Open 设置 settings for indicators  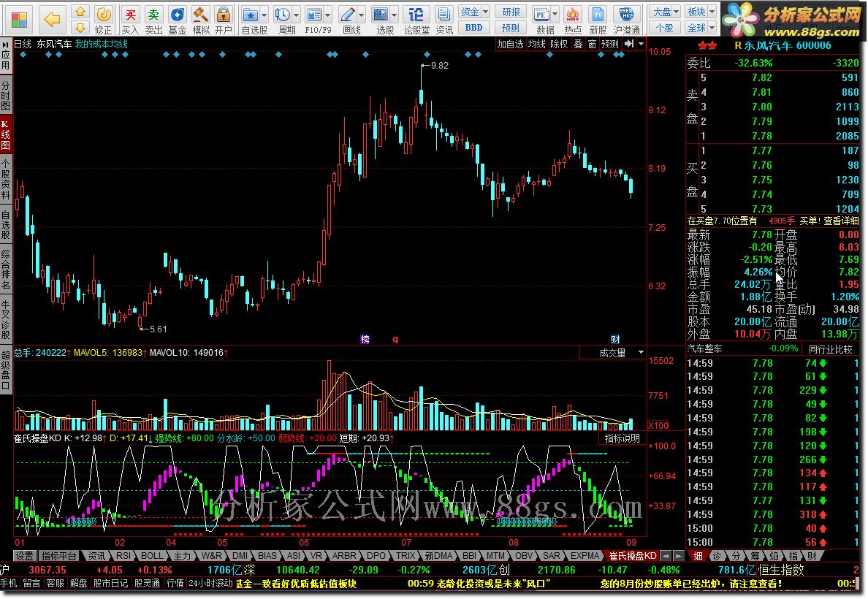point(24,555)
